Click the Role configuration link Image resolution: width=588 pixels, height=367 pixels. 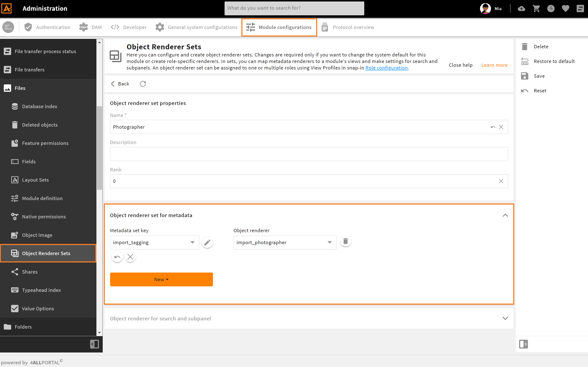[x=386, y=68]
